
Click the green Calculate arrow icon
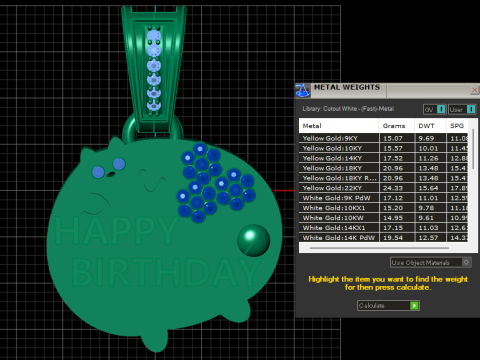414,305
